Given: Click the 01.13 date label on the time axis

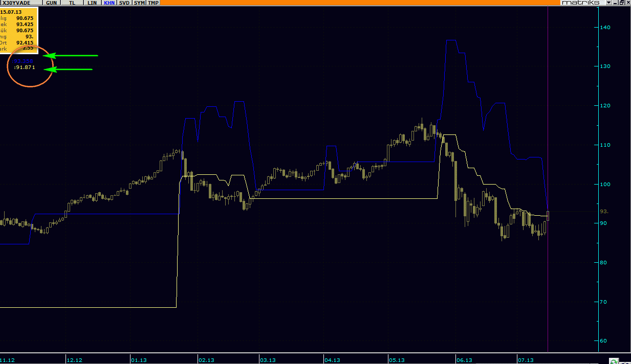Looking at the screenshot, I should tap(139, 360).
